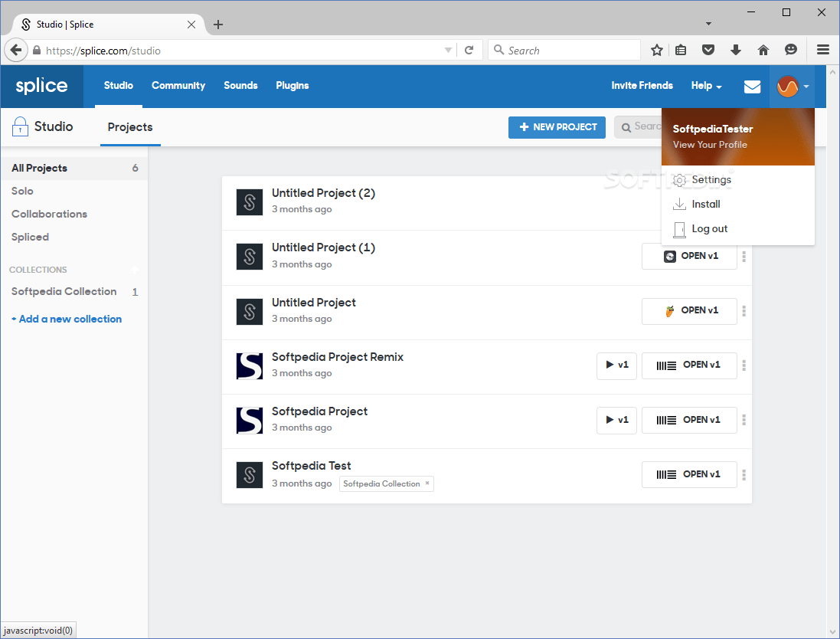Click the Install download icon

coord(679,205)
